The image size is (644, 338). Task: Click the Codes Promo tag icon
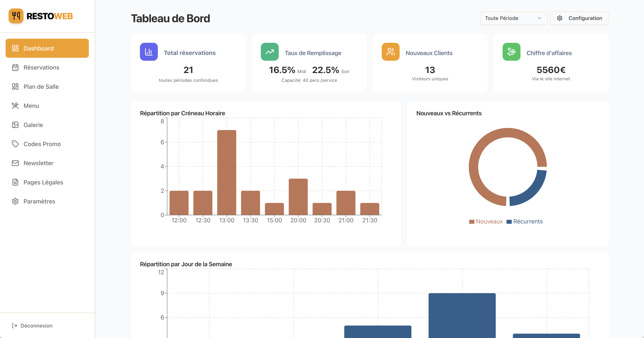pyautogui.click(x=15, y=144)
